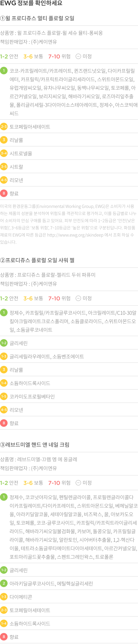This screenshot has height=644, width=138.
Task: Click the 3-4 badge beside 시트로넬올
Action: (4, 153)
